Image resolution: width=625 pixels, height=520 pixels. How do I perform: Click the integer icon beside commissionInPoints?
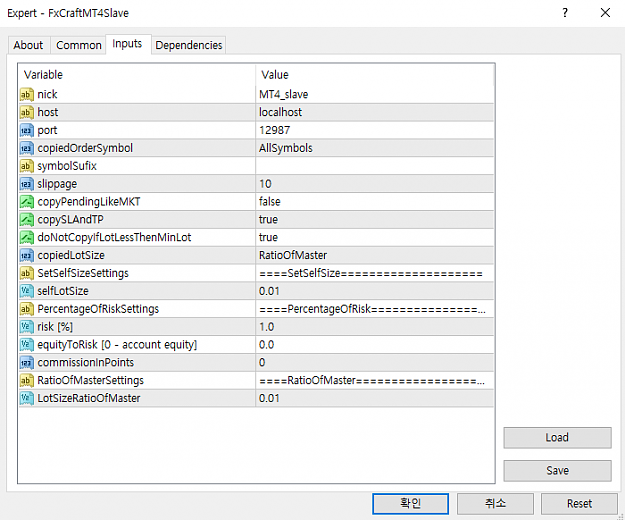26,363
